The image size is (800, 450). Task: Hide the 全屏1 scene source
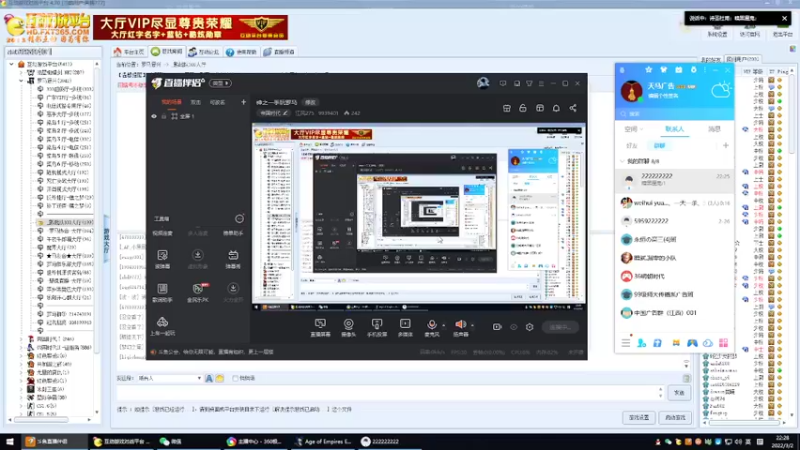(x=154, y=116)
